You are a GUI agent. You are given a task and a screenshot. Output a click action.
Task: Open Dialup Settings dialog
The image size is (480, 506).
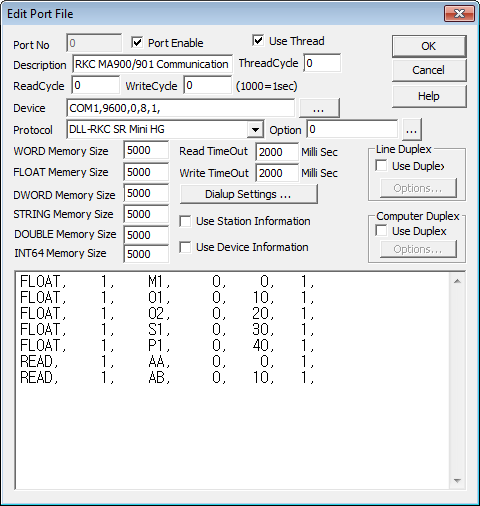248,194
